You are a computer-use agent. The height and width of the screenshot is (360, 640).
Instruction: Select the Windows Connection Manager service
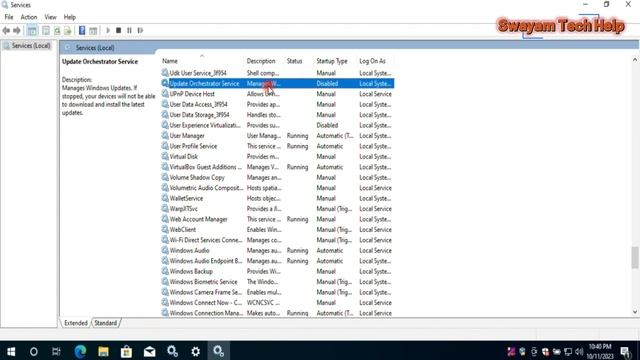[x=277, y=313]
